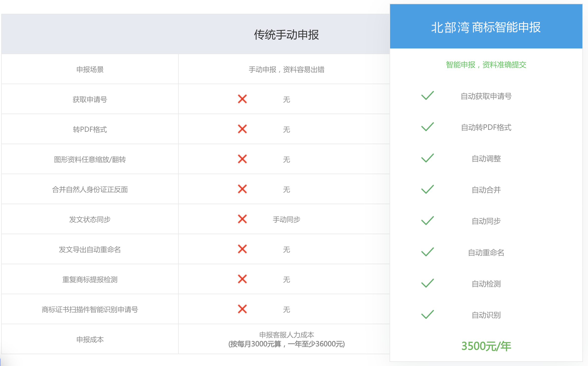588x366 pixels.
Task: Click 自动转PDF格式 feature text
Action: pyautogui.click(x=486, y=127)
